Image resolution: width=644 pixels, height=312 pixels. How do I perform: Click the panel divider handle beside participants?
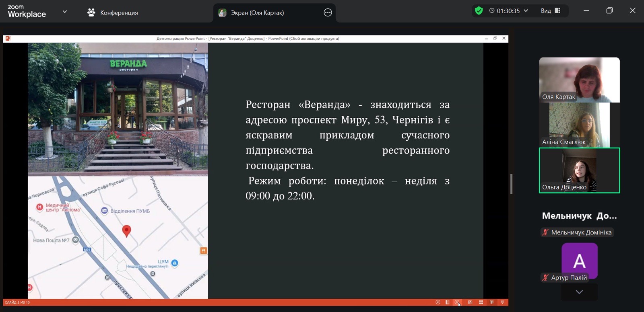[x=511, y=184]
